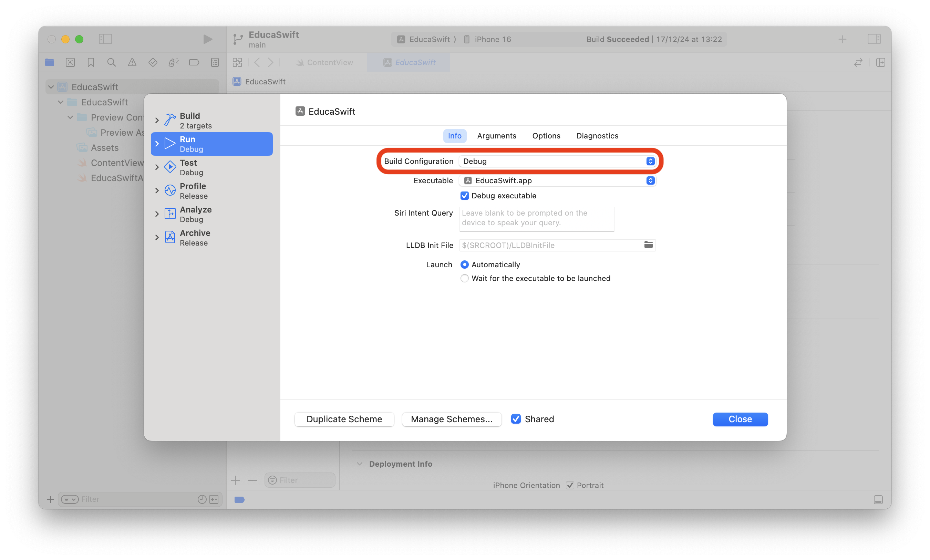Click the Manage Schemes... button
This screenshot has height=560, width=930.
(x=451, y=419)
